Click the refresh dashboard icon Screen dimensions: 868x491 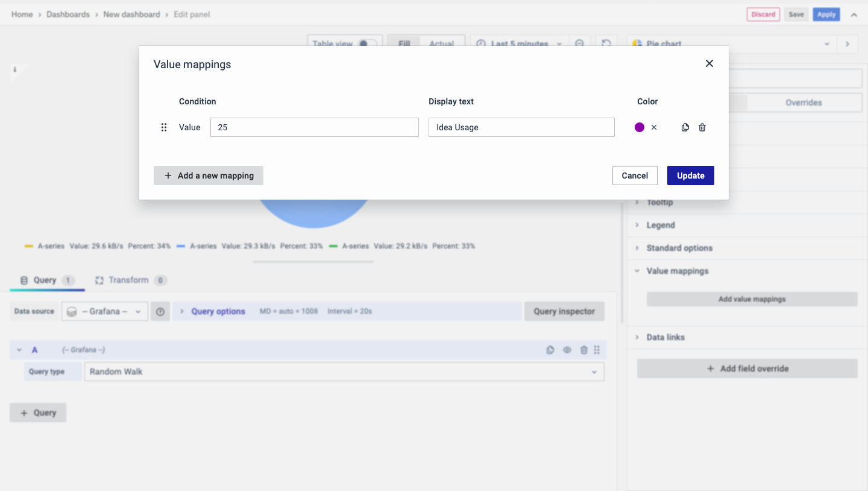[606, 43]
